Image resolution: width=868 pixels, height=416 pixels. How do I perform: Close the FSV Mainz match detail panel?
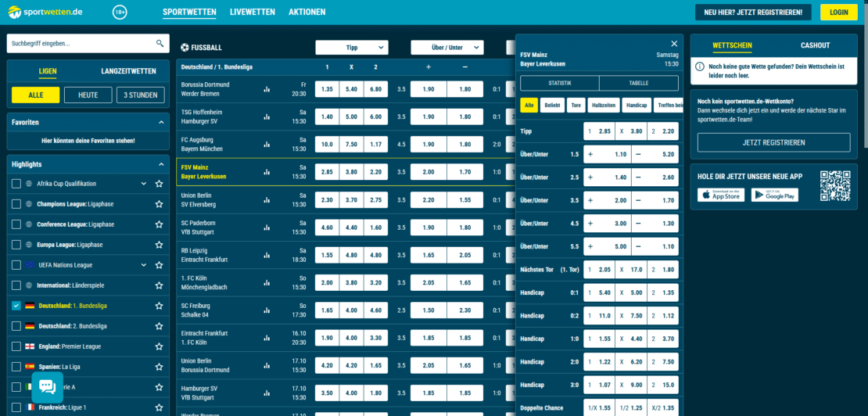click(x=674, y=44)
